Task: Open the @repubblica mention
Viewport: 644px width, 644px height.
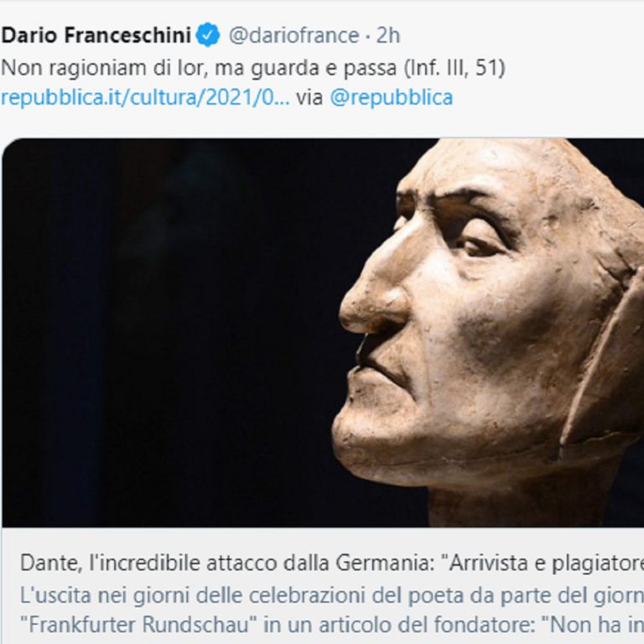Action: pos(392,98)
